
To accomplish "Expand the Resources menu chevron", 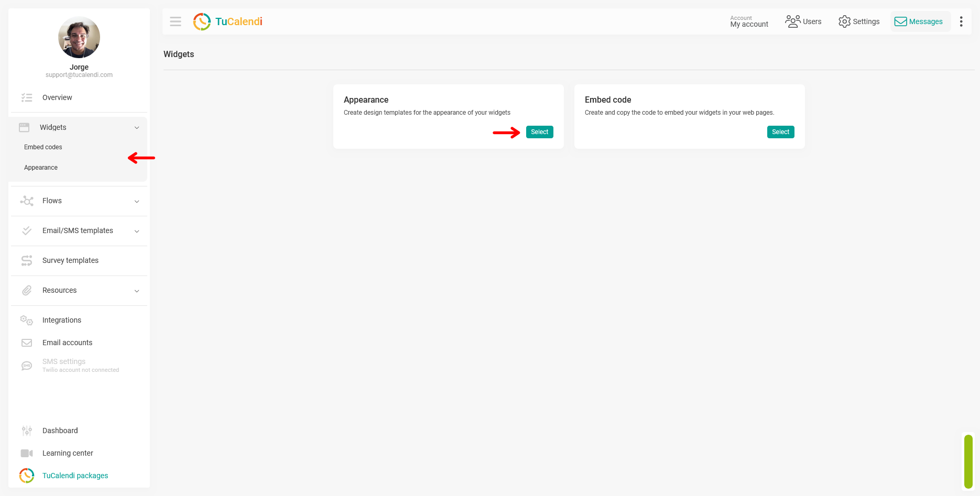I will [x=137, y=291].
